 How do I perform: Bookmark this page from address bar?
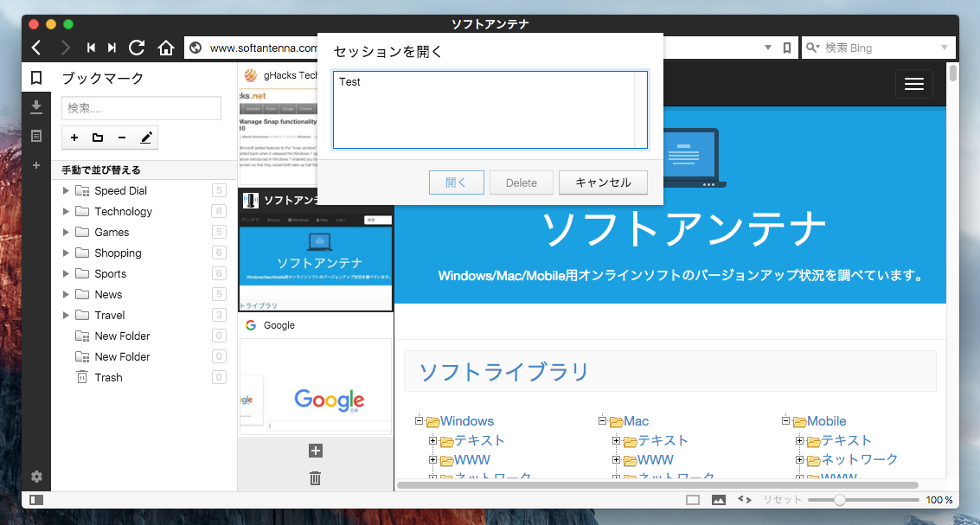point(787,48)
